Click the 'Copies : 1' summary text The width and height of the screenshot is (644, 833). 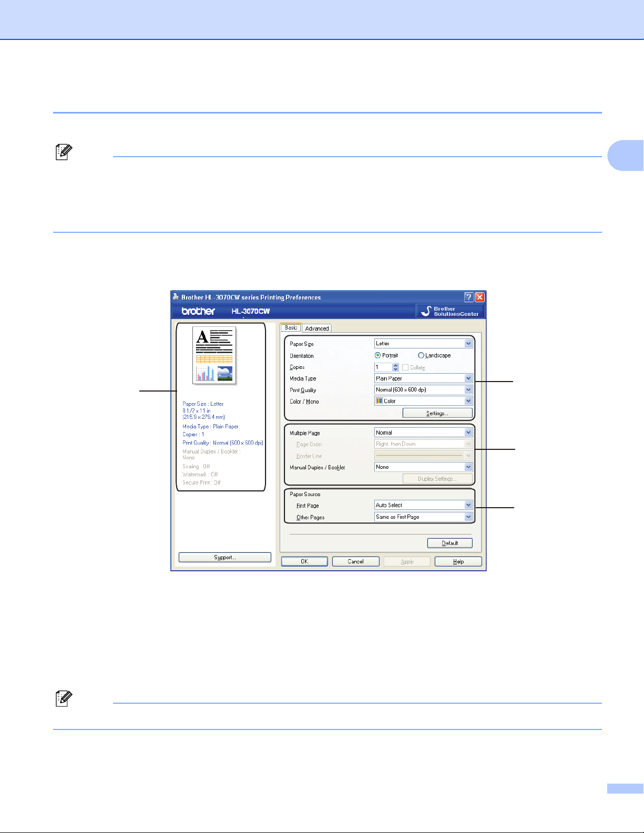[193, 434]
